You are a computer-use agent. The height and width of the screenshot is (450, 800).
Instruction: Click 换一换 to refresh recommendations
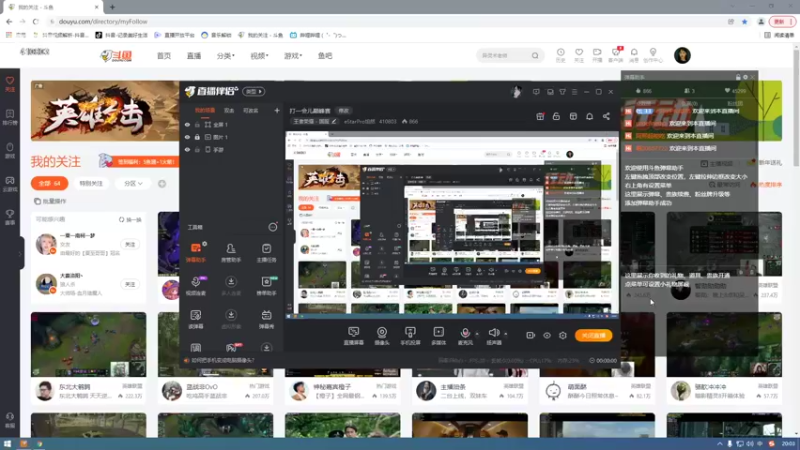coord(130,219)
